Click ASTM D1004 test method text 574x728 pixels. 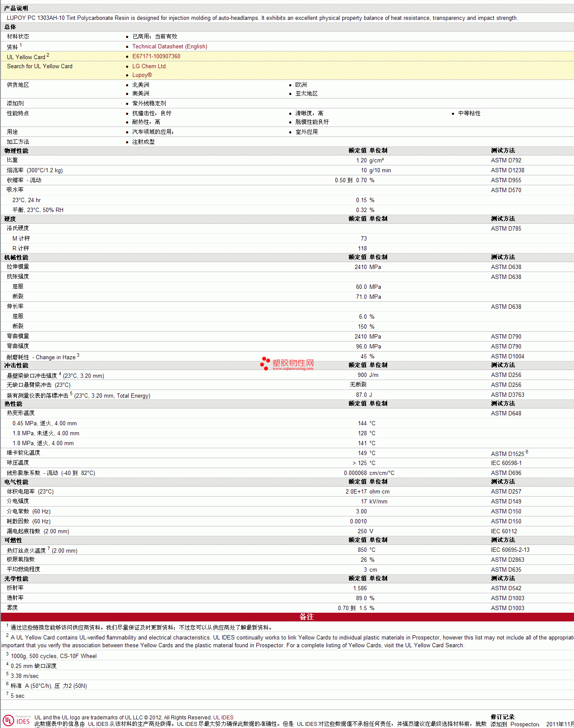[508, 356]
